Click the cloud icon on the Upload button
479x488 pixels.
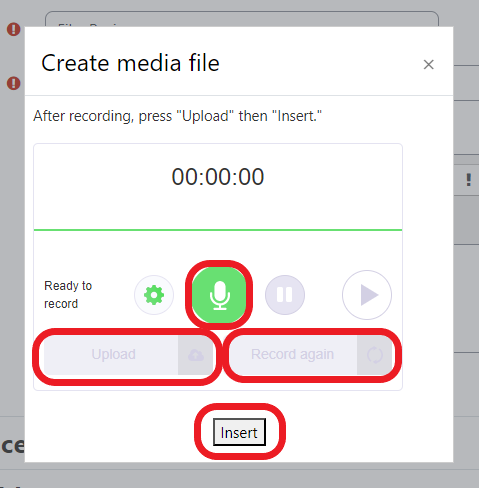click(196, 355)
